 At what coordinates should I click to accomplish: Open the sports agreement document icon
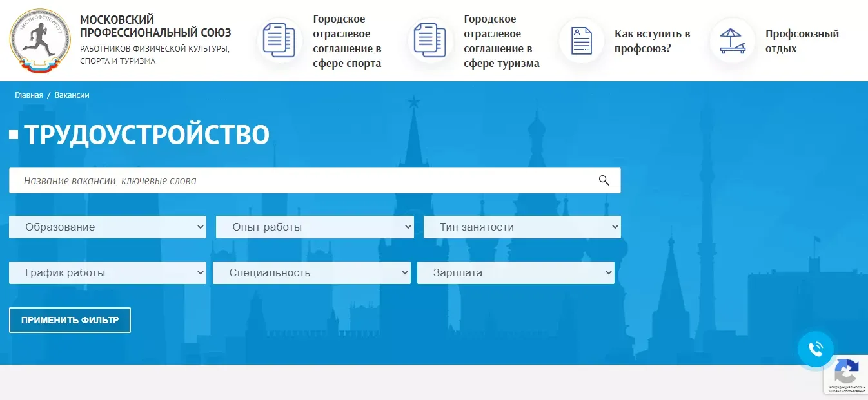pyautogui.click(x=279, y=41)
